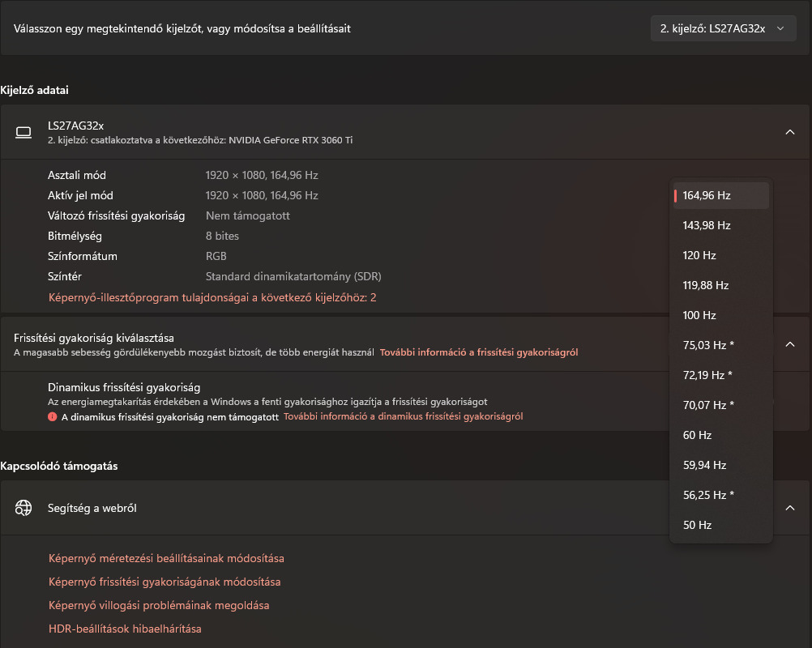This screenshot has height=648, width=812.
Task: Open További információ a frissítési gyakoriságról link
Action: point(478,352)
